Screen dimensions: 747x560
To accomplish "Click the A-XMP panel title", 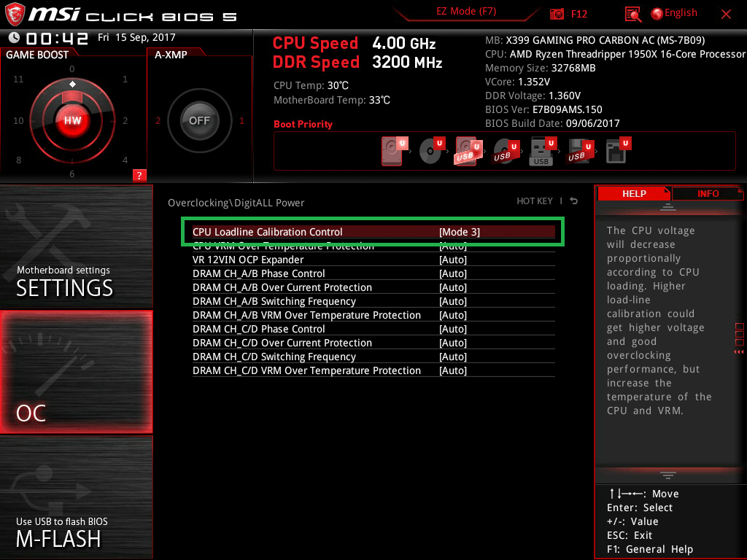I will (171, 55).
